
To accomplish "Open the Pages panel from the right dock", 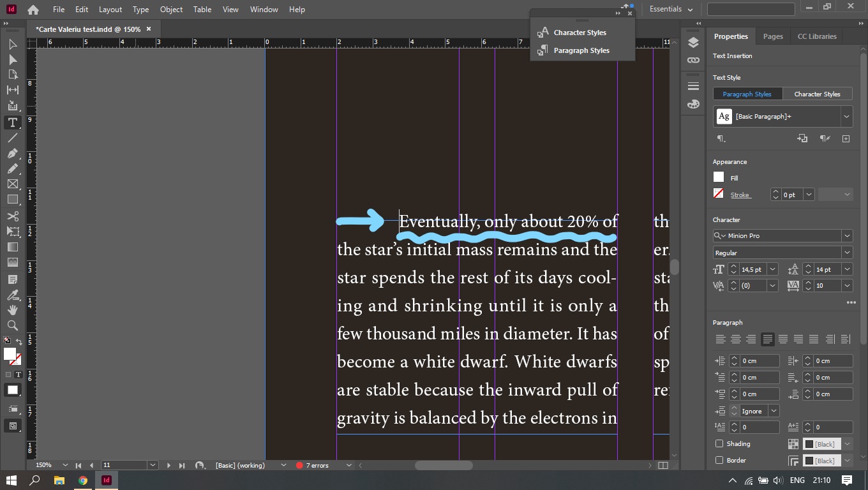I will click(x=772, y=36).
